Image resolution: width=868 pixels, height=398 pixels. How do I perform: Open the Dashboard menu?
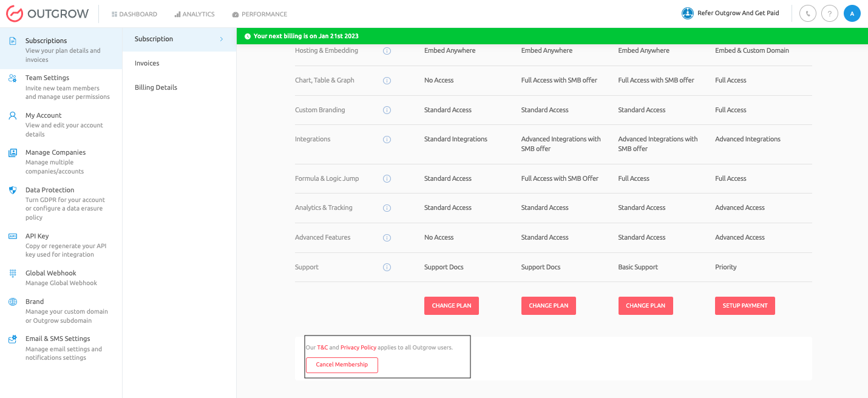point(134,14)
